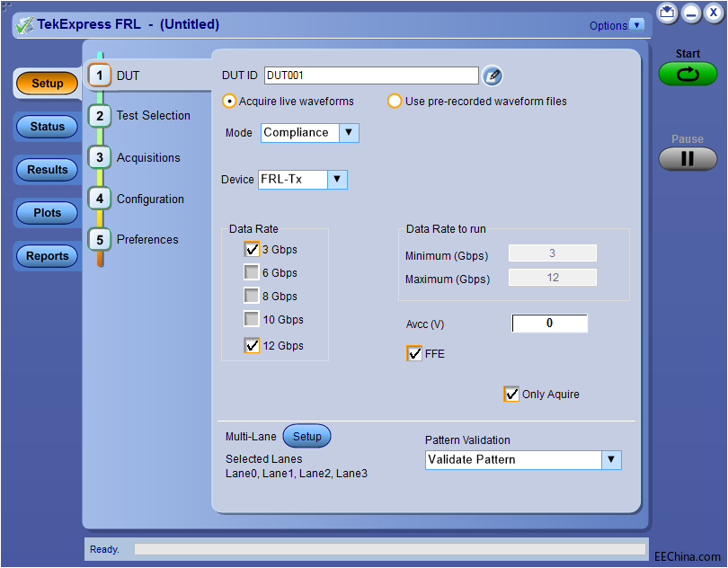Uncheck the 3 Gbps data rate
Viewport: 728px width, 568px height.
(252, 250)
